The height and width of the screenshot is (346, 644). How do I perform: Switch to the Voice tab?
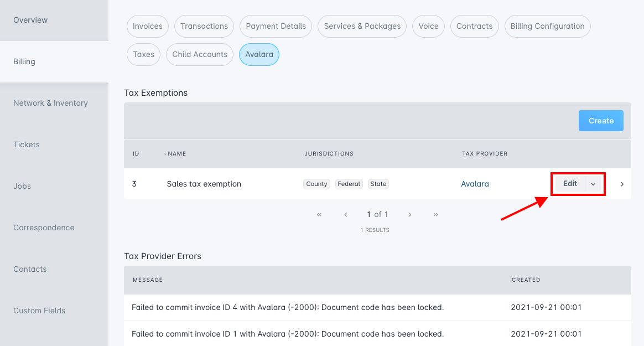point(428,27)
